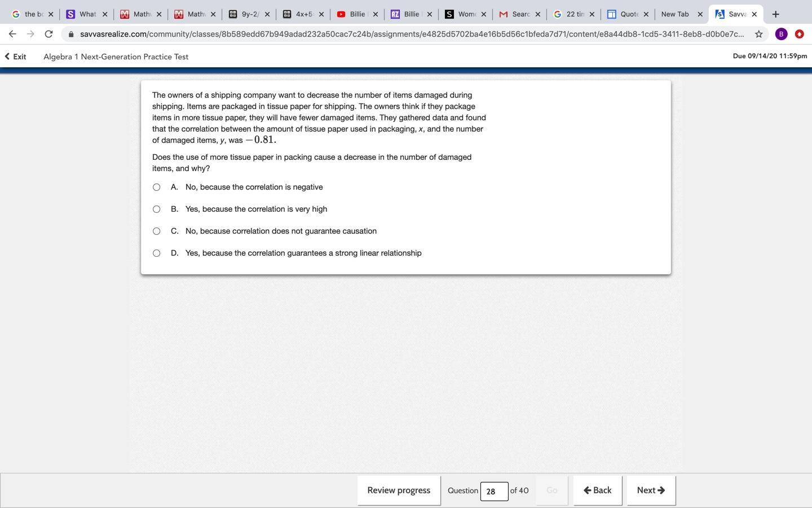
Task: Click answer text 'No, because the correlation is negative'
Action: point(254,187)
